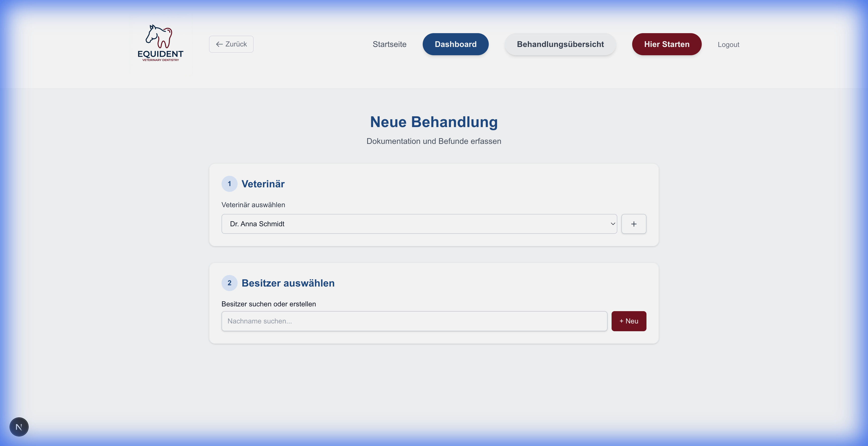The height and width of the screenshot is (446, 868).
Task: Click the Logout link
Action: point(728,44)
